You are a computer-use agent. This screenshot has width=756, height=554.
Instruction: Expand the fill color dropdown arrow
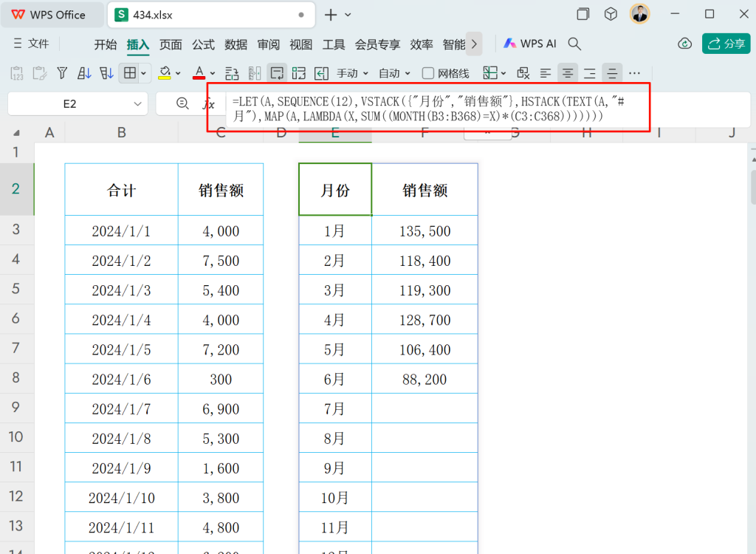178,73
